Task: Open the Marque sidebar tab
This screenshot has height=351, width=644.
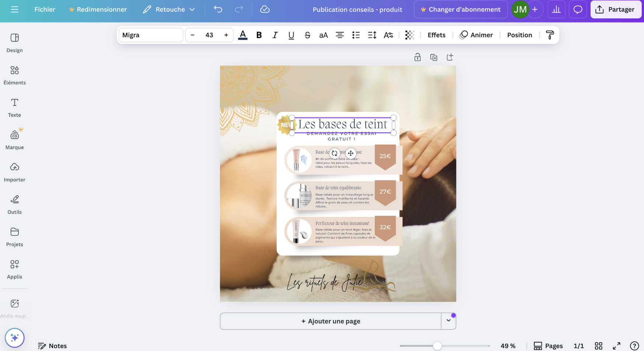Action: coord(14,140)
